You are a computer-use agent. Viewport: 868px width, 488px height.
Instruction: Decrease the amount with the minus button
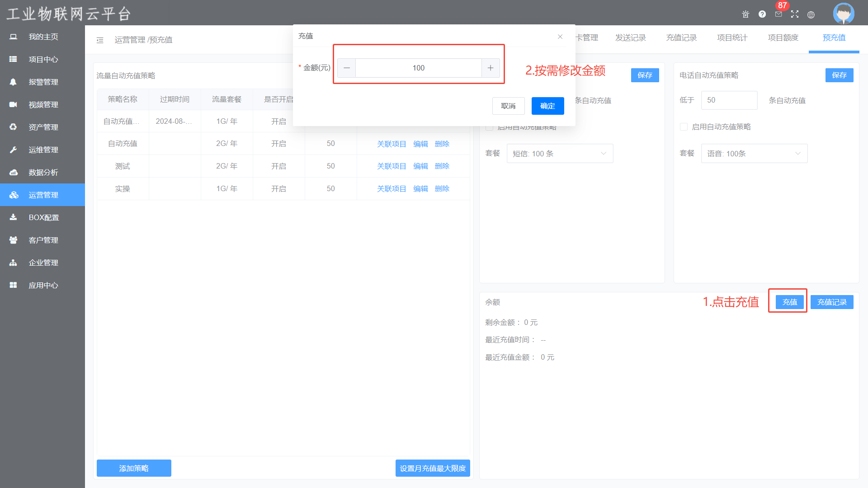[347, 68]
